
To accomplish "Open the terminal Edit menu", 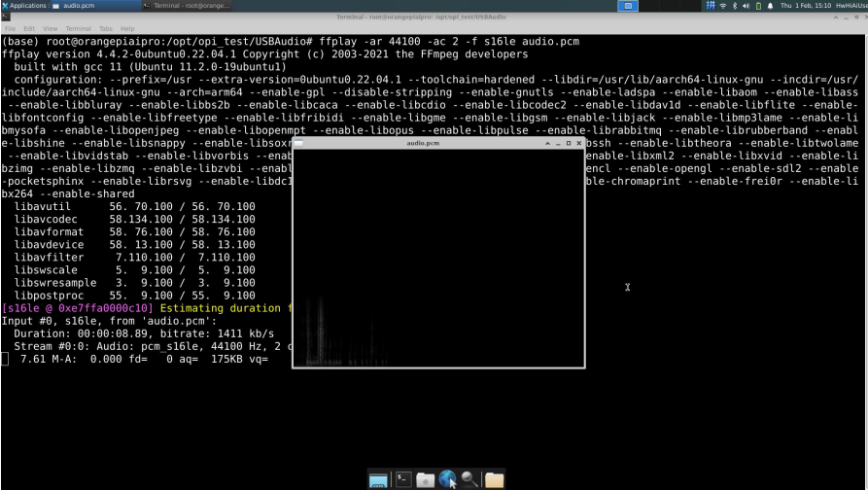I will click(29, 28).
